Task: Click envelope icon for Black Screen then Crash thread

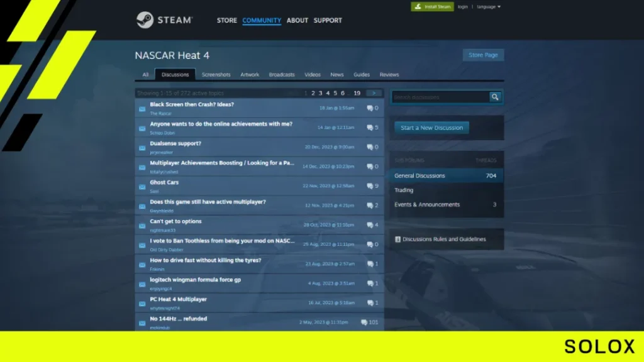Action: pos(142,109)
